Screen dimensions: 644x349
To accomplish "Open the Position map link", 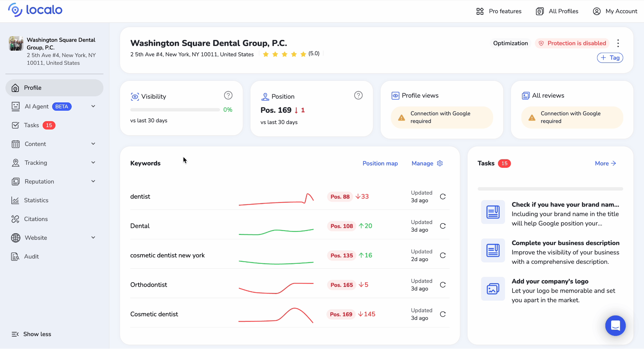I will [x=380, y=163].
